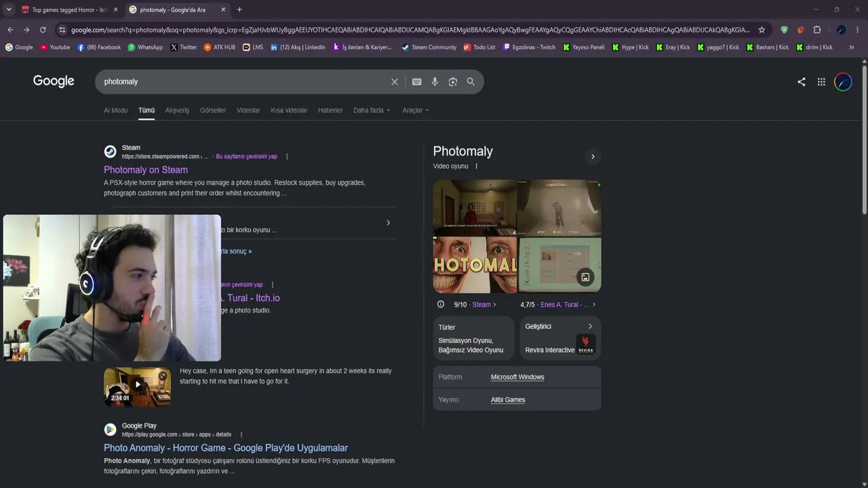Open more options for the Itch.io result
Image resolution: width=868 pixels, height=488 pixels.
[x=273, y=285]
